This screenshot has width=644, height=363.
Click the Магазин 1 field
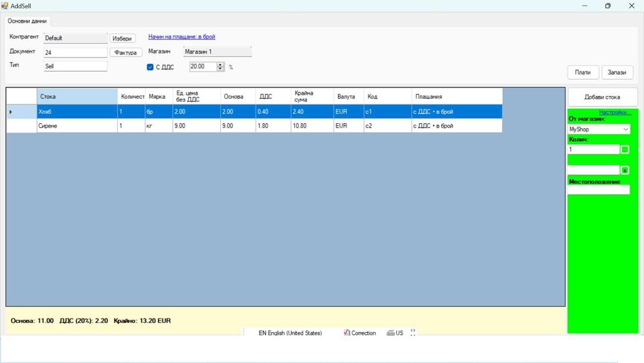point(217,52)
